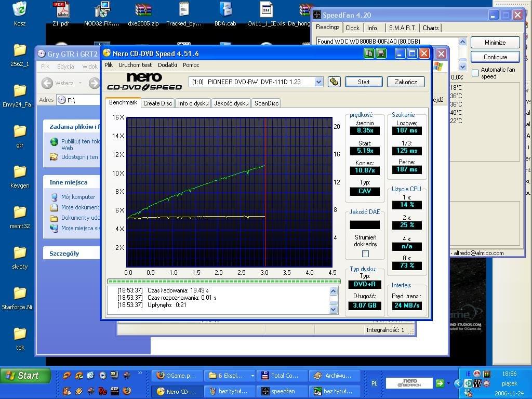
Task: Click the Nero copy-screenshot icon in title bar
Action: [x=369, y=54]
